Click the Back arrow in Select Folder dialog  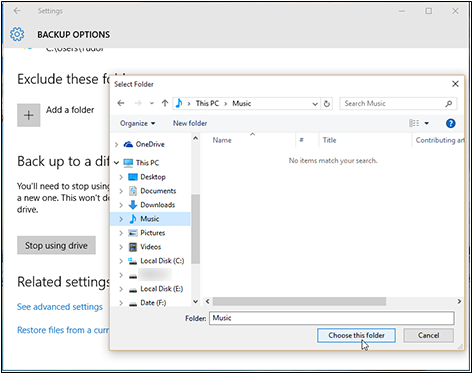(x=121, y=103)
